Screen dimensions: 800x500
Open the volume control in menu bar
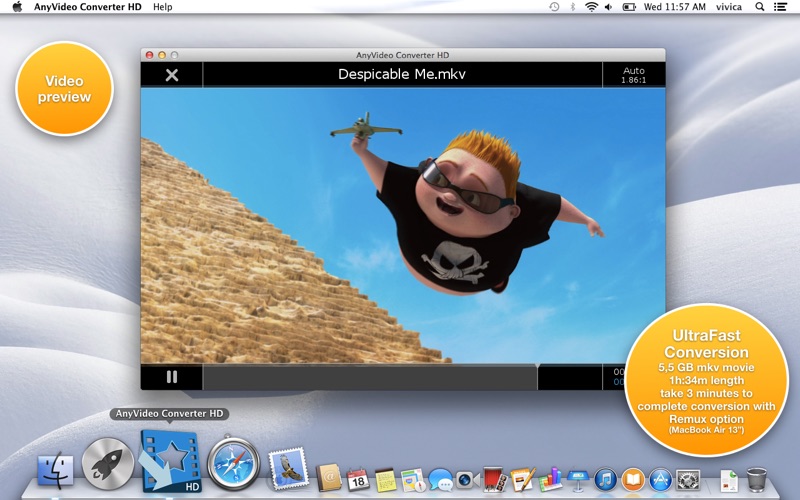click(608, 7)
